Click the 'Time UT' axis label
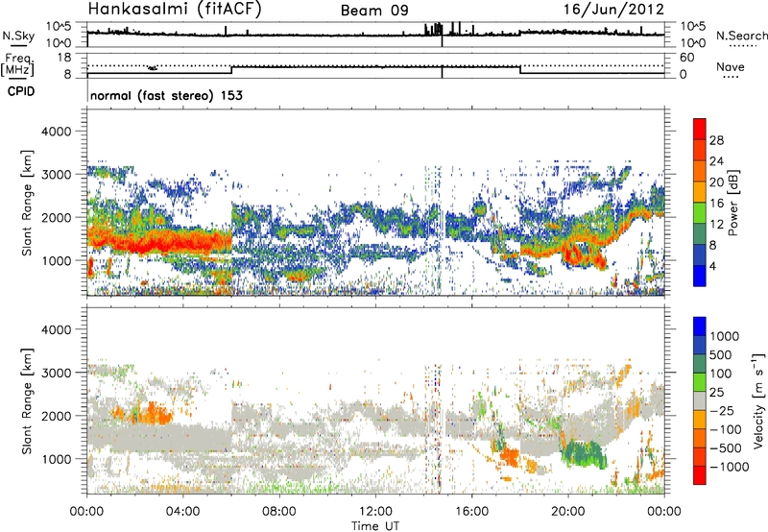Image resolution: width=768 pixels, height=532 pixels. 375,525
